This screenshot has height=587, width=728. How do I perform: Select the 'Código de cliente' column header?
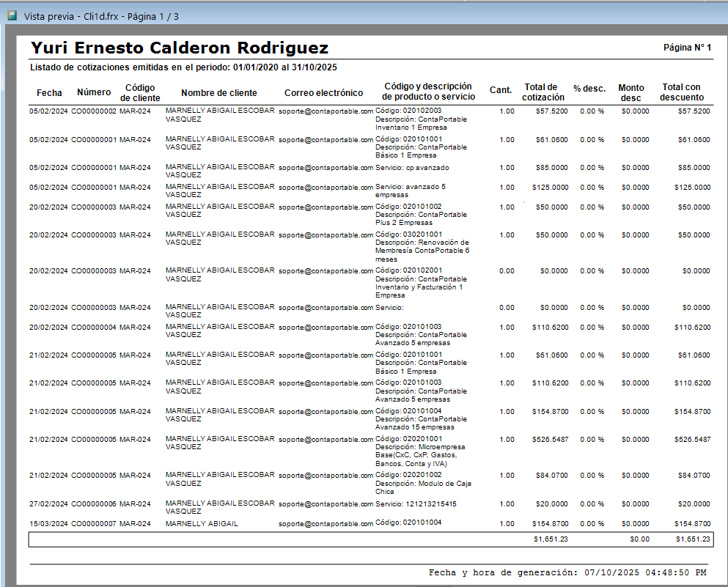[140, 93]
